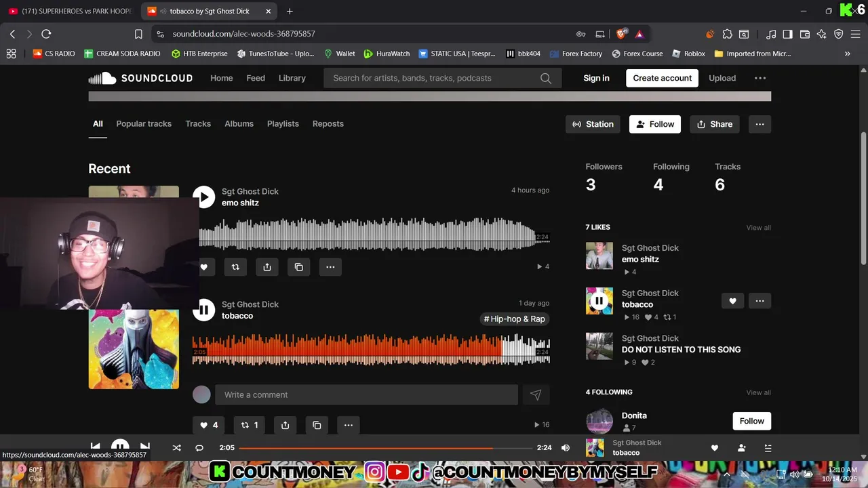
Task: Like the tobacco track with 4 likes
Action: coord(209,425)
